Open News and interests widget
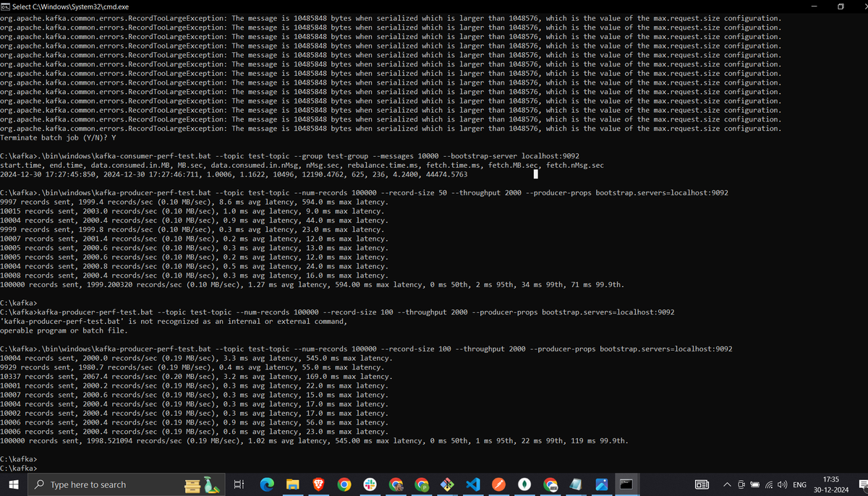 coord(702,485)
